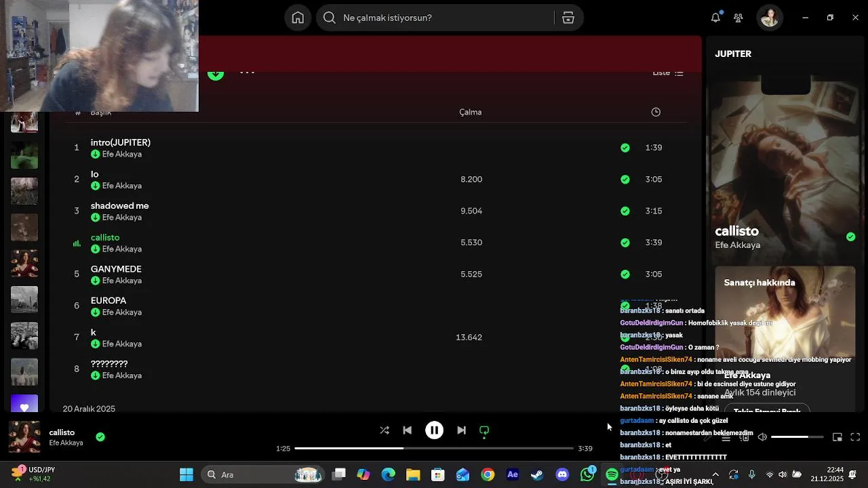Sort tracks by duration clock icon
This screenshot has height=488, width=868.
[x=656, y=112]
